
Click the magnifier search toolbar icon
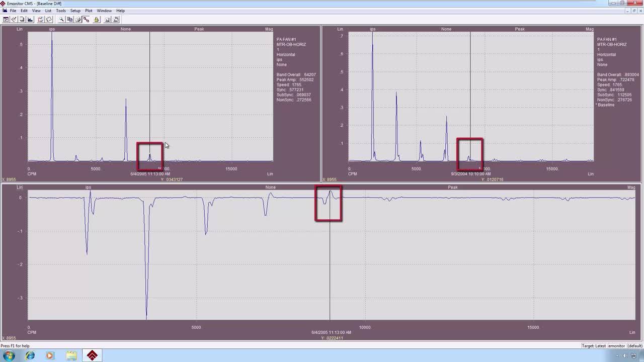pos(61,20)
